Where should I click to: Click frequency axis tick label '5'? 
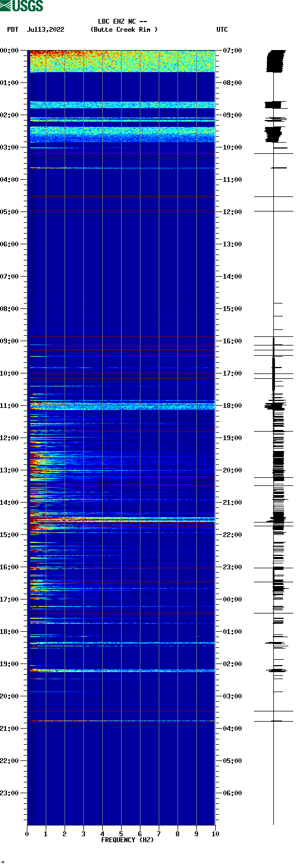(x=121, y=834)
